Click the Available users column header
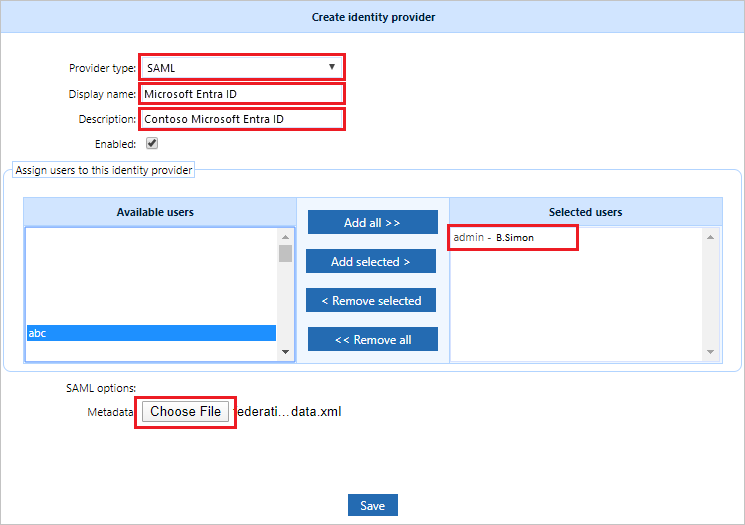 pos(160,212)
